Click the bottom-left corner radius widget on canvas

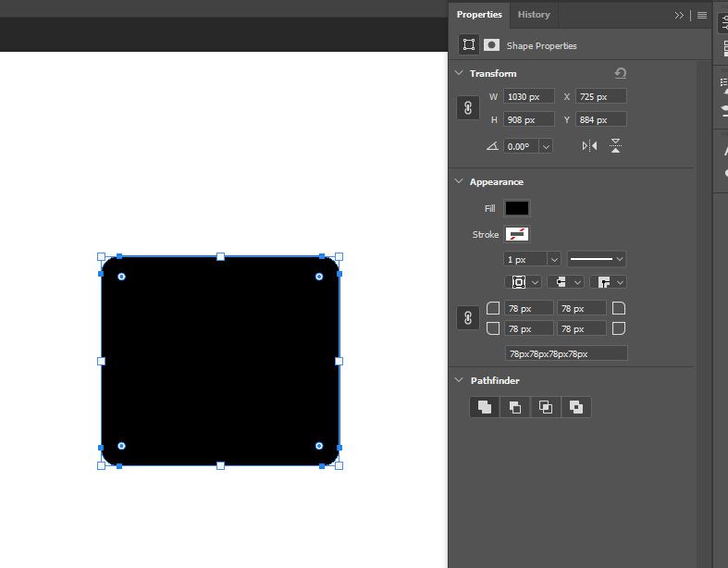tap(122, 446)
